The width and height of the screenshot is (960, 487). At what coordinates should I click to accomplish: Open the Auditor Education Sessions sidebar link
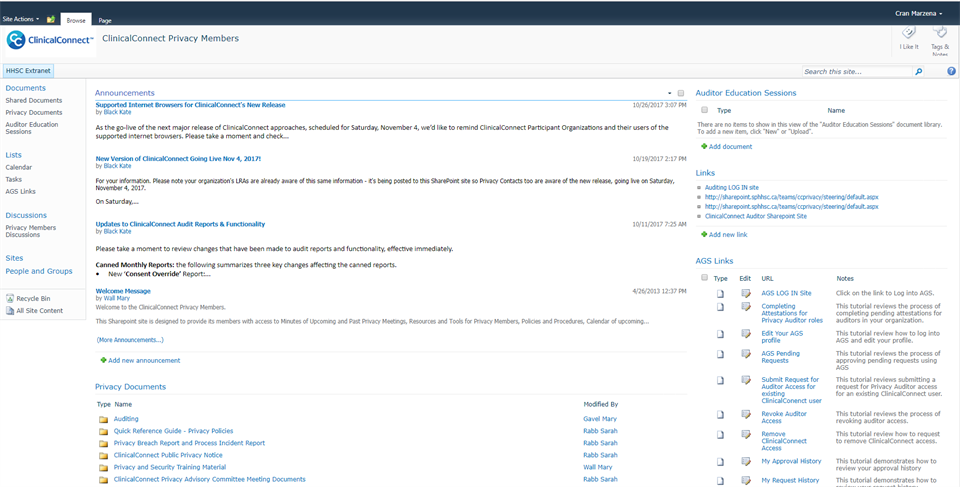[x=32, y=128]
